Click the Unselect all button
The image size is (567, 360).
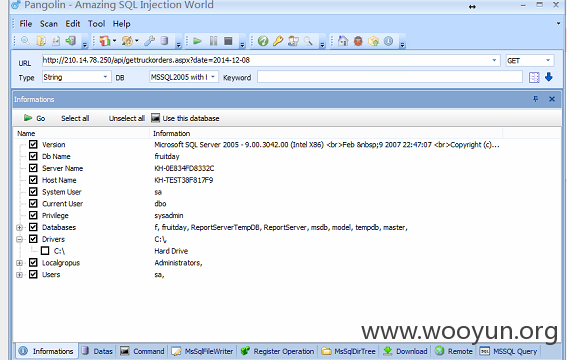127,118
